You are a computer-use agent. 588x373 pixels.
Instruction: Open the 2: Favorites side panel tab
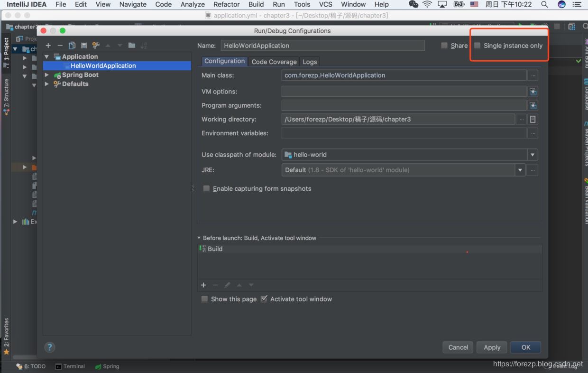[6, 336]
